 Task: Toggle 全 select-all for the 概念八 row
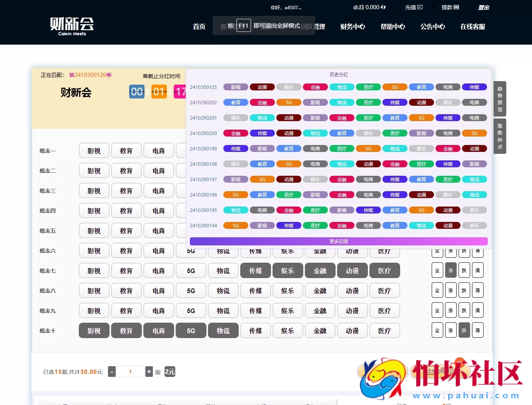pos(437,290)
